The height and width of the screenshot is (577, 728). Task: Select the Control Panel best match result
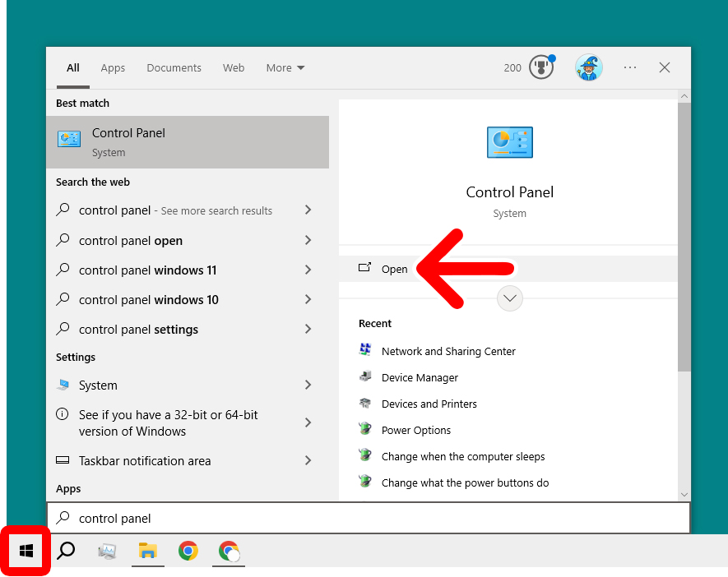(x=188, y=142)
